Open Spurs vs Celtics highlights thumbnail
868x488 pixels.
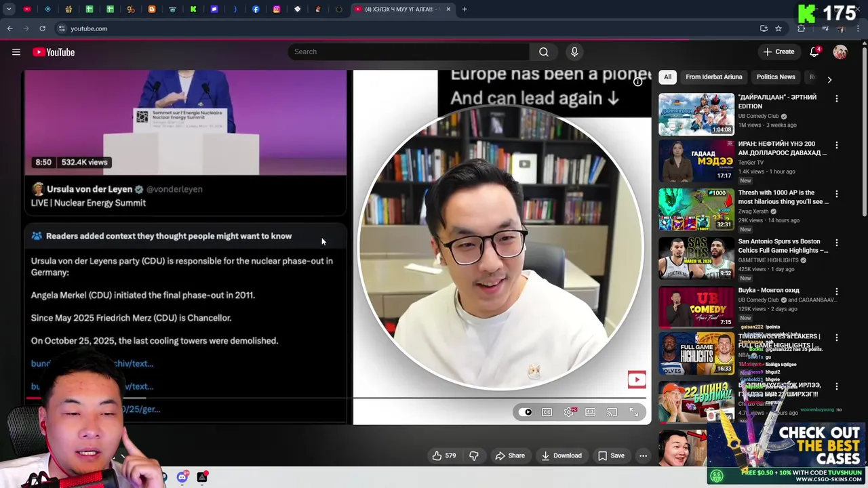tap(696, 258)
